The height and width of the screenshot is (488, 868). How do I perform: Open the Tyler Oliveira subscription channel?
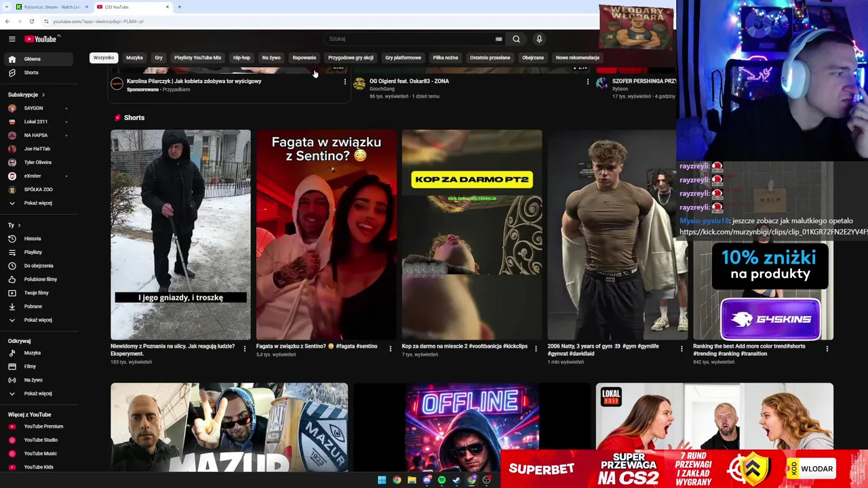tap(37, 163)
